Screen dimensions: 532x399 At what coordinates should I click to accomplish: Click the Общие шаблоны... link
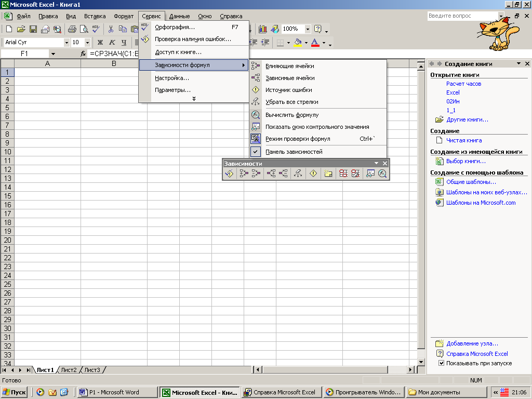[471, 182]
